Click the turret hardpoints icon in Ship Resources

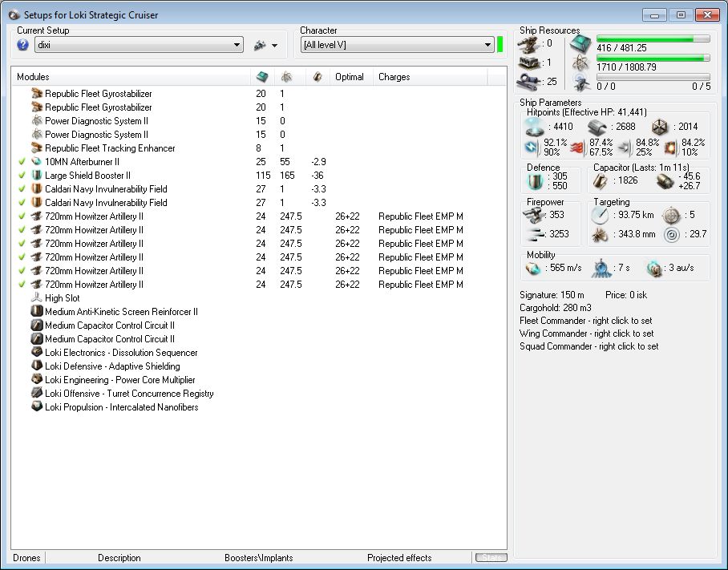click(528, 44)
